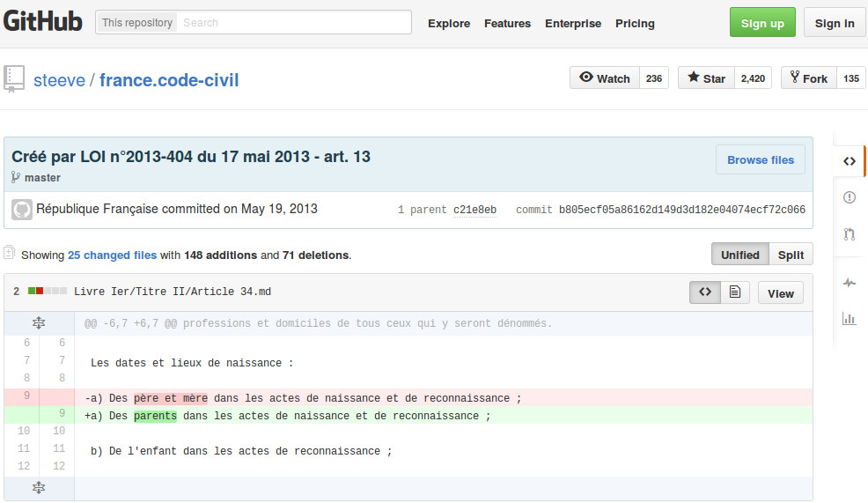Show rendered diff for Article 34.md
The image size is (868, 503).
click(734, 292)
